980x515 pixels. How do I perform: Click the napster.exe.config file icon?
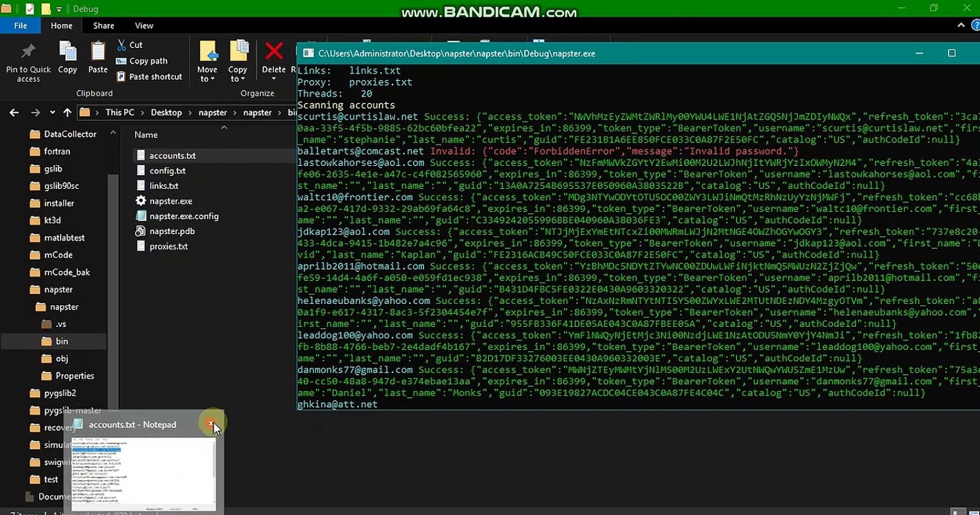(141, 216)
